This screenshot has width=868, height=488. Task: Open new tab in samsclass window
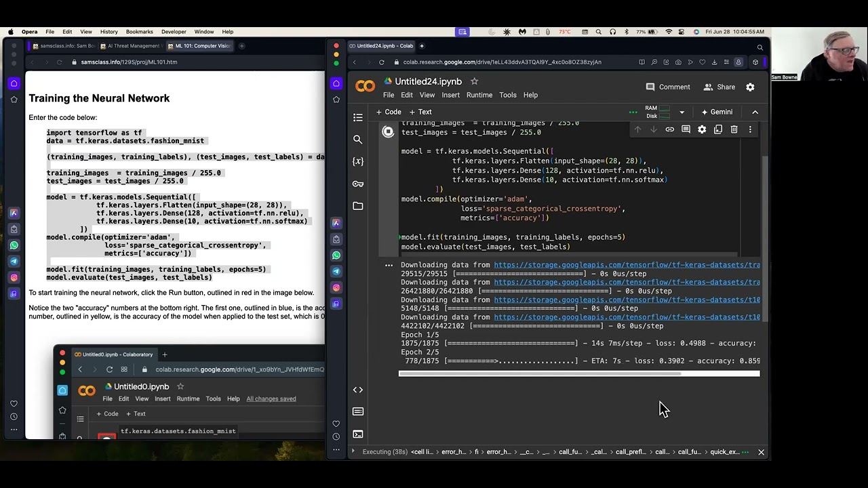pyautogui.click(x=242, y=46)
